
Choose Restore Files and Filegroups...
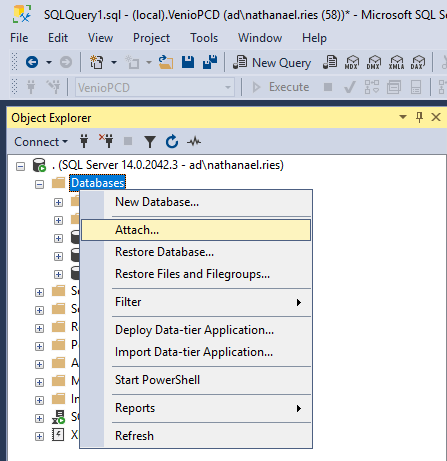[196, 274]
